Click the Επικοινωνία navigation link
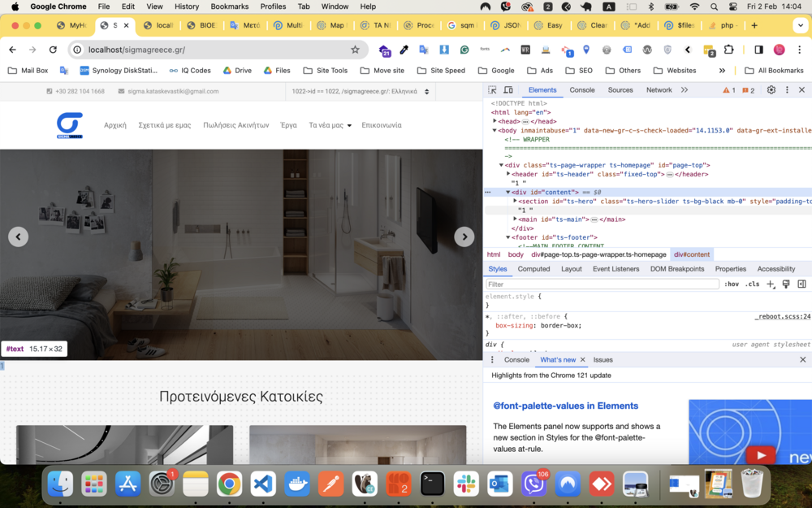812x508 pixels. point(381,125)
